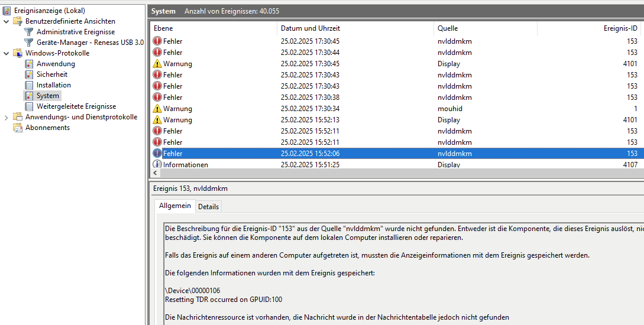Viewport: 644px width, 325px height.
Task: Click error icon of 17:30:38 event
Action: coord(157,97)
